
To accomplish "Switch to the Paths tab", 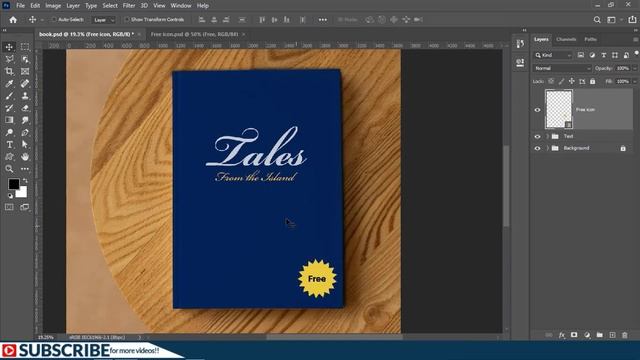I will tap(590, 40).
